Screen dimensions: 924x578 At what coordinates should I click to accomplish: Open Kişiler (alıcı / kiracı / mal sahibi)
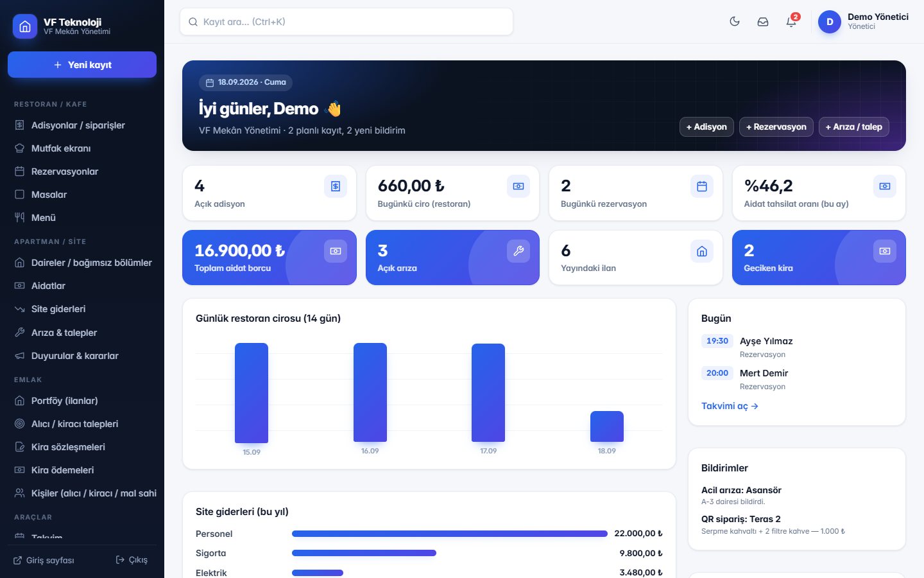(x=82, y=493)
